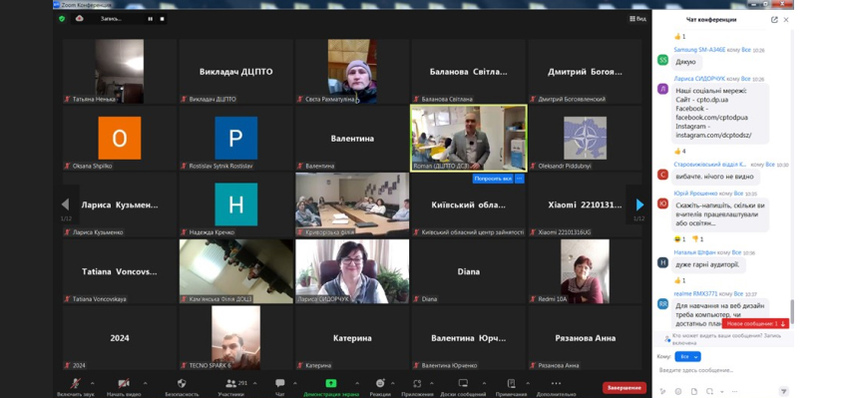This screenshot has height=398, width=847.
Task: Go to the previous gallery page arrow
Action: pyautogui.click(x=65, y=205)
